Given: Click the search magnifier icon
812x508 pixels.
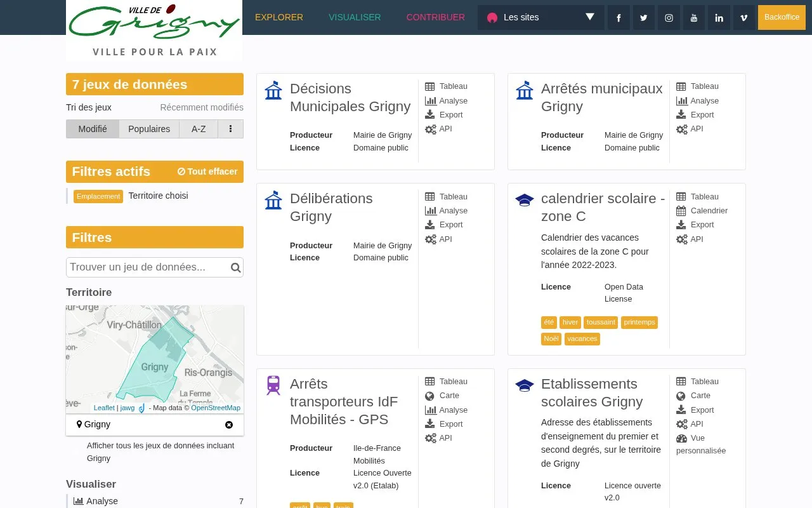Looking at the screenshot, I should point(235,267).
